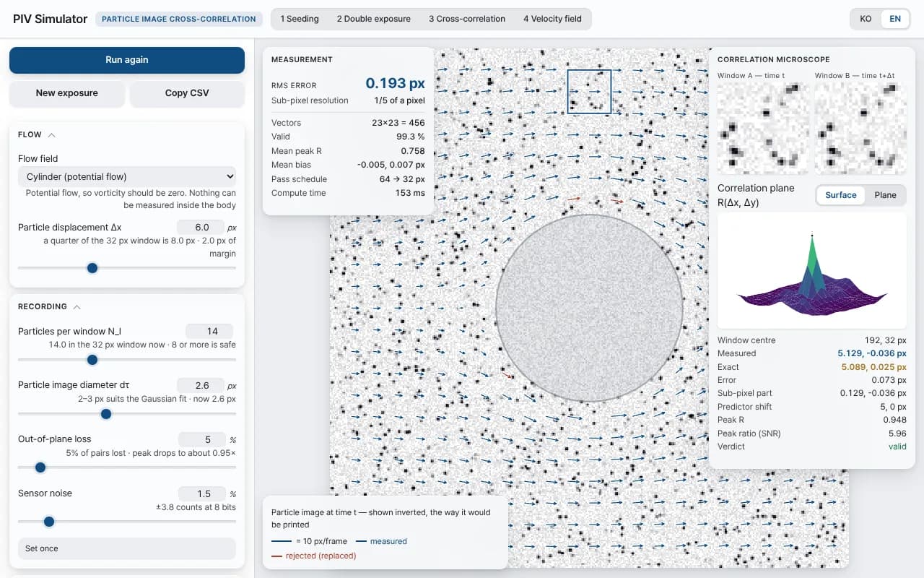
Task: Switch language to KO
Action: 866,19
